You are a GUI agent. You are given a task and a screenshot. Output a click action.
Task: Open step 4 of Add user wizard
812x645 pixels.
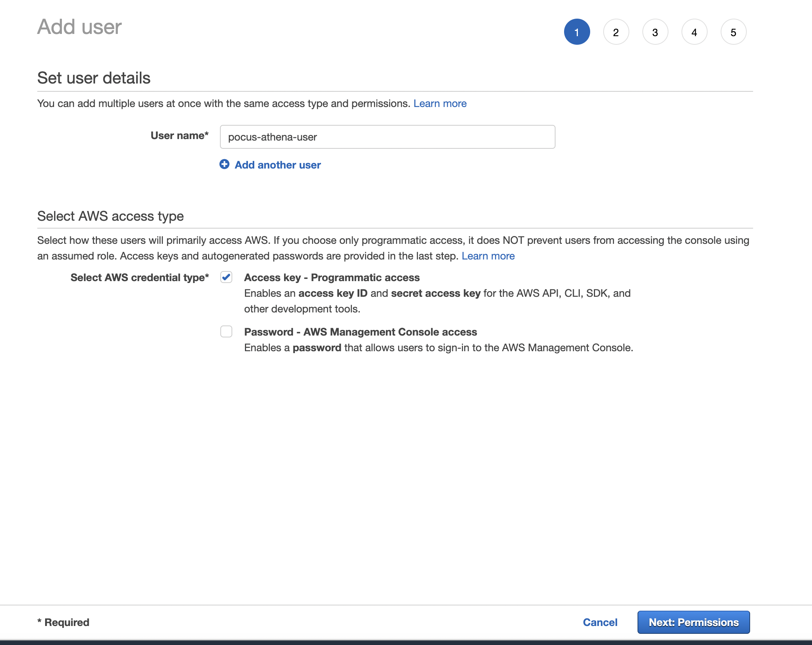click(x=694, y=32)
